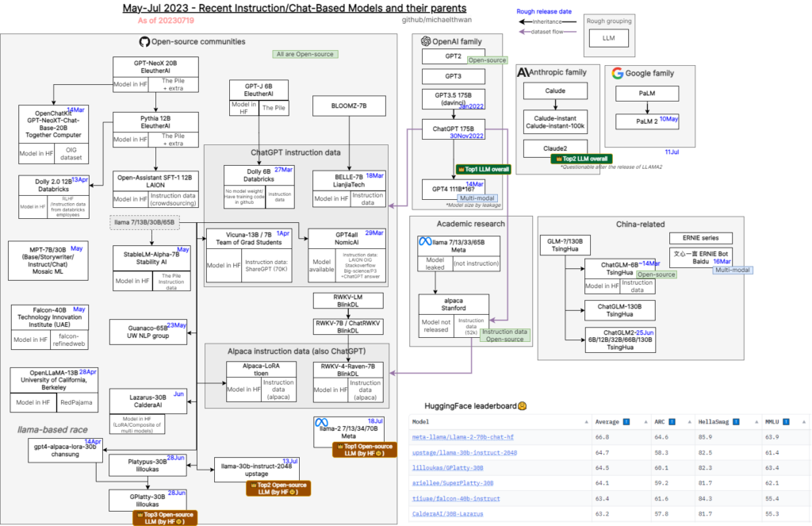Click the Google G logo in Google family

[617, 73]
